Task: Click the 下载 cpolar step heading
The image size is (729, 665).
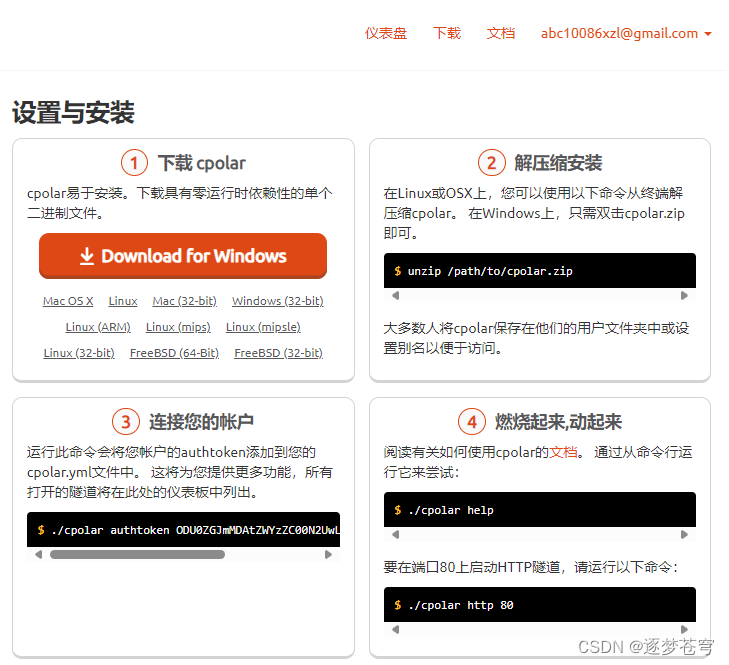Action: [x=202, y=164]
